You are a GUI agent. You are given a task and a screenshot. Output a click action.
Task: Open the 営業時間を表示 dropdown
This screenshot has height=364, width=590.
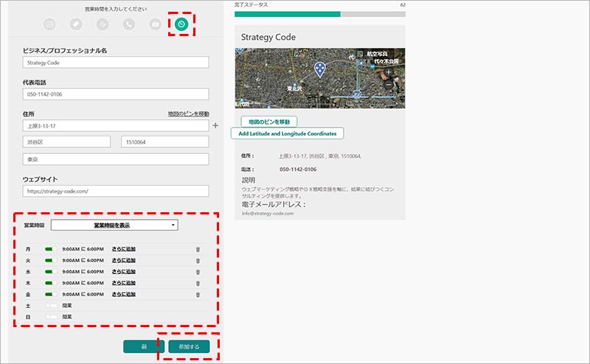click(x=114, y=225)
